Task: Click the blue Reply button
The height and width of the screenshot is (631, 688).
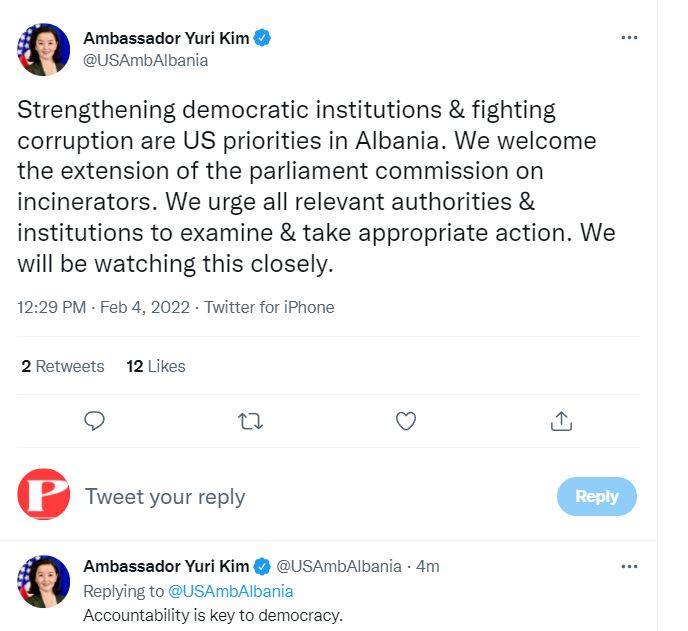Action: (597, 496)
